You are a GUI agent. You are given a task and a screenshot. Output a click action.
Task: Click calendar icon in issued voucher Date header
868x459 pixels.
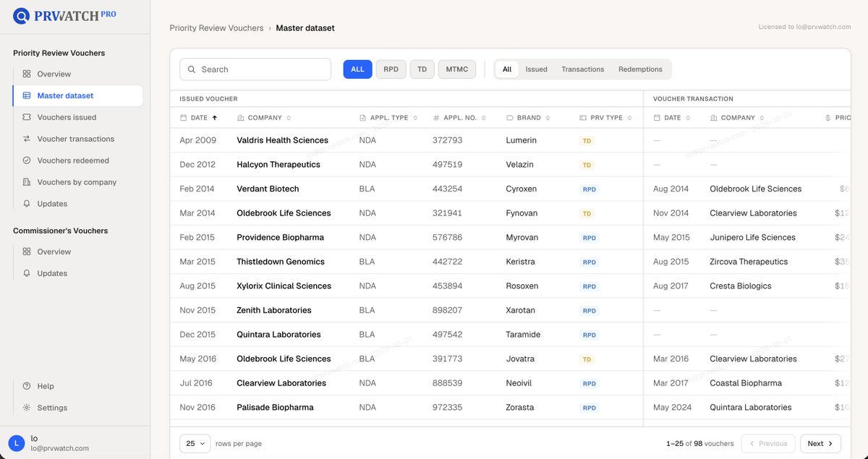click(183, 118)
